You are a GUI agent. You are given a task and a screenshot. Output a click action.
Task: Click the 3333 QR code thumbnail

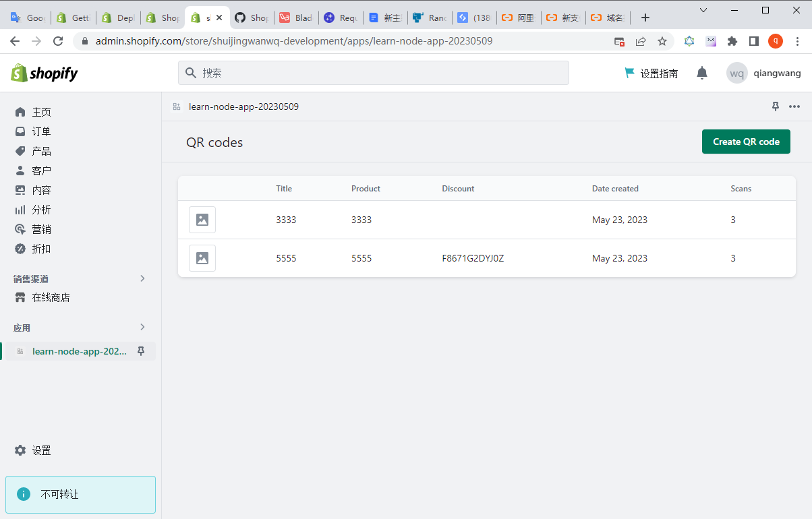tap(202, 220)
